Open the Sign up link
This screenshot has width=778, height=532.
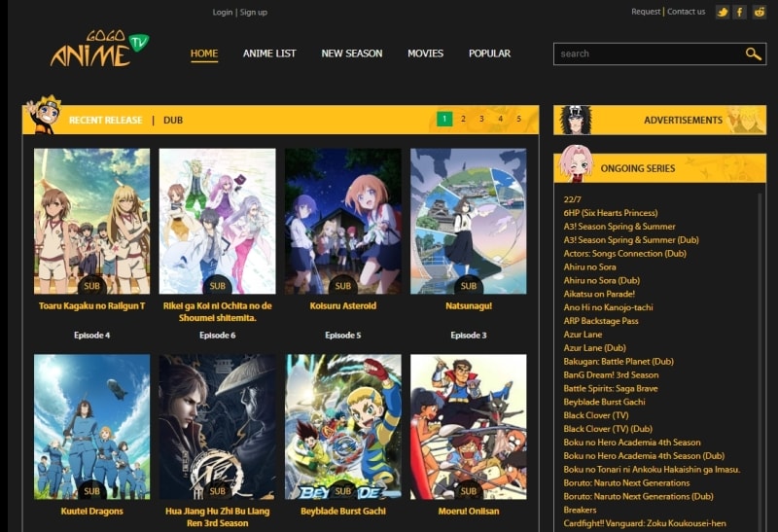click(x=254, y=13)
